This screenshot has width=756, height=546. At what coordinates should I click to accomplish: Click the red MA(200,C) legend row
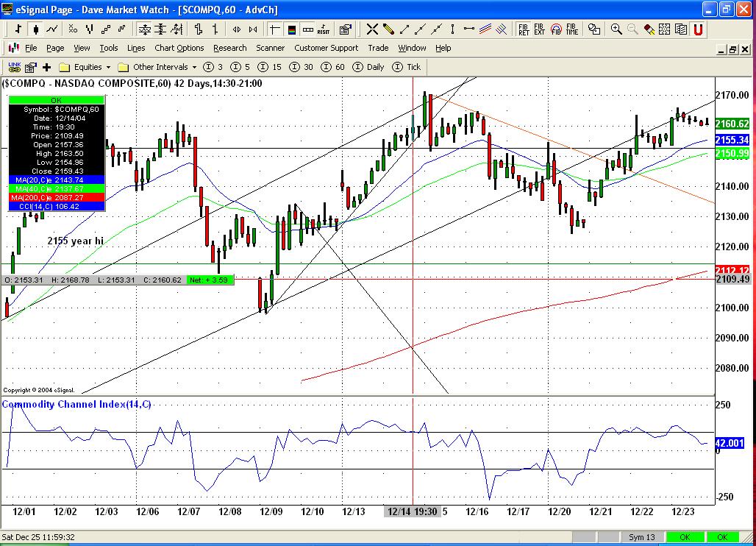tap(57, 198)
